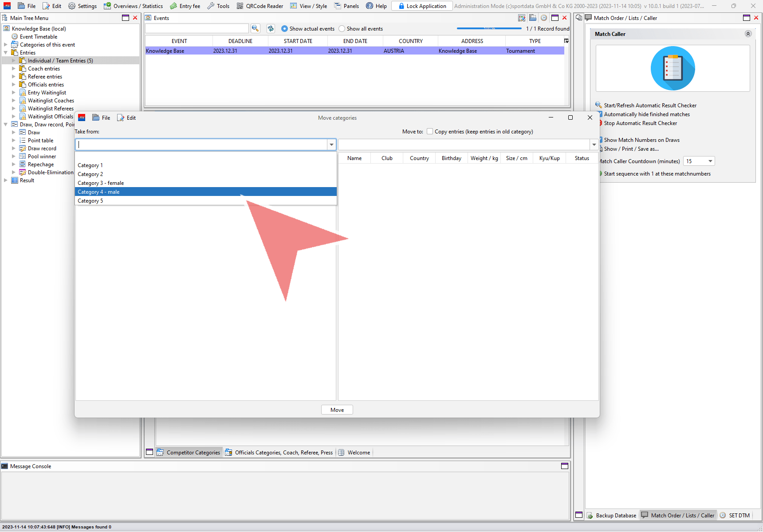This screenshot has height=532, width=763.
Task: Click the refresh icon beside Events search
Action: (x=271, y=28)
